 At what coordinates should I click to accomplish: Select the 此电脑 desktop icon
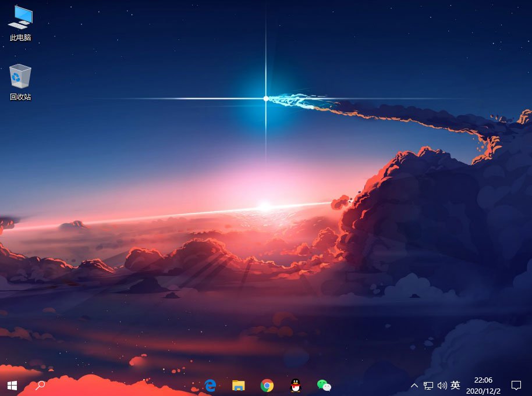[x=20, y=23]
